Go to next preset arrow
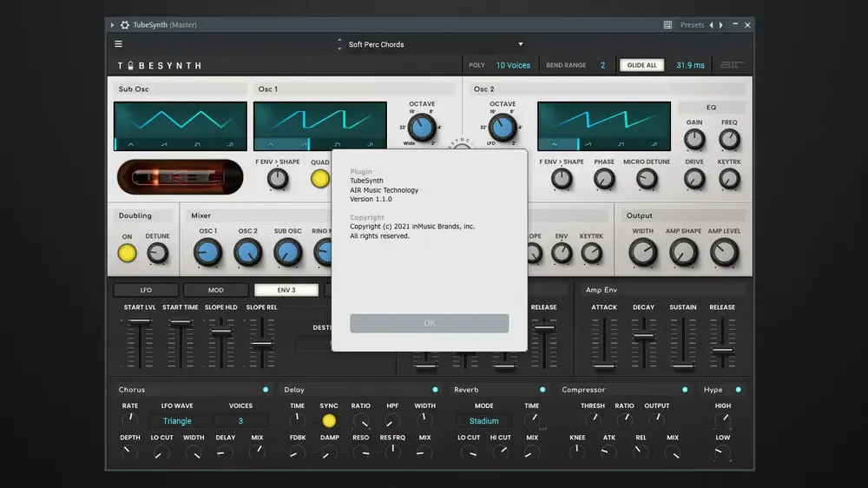This screenshot has width=868, height=488. click(x=720, y=25)
